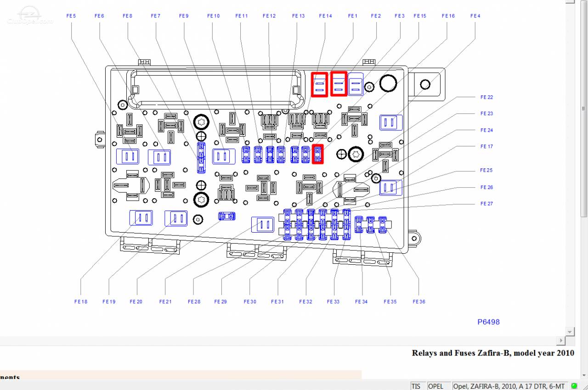Select the FE34 fuse label

pyautogui.click(x=362, y=302)
